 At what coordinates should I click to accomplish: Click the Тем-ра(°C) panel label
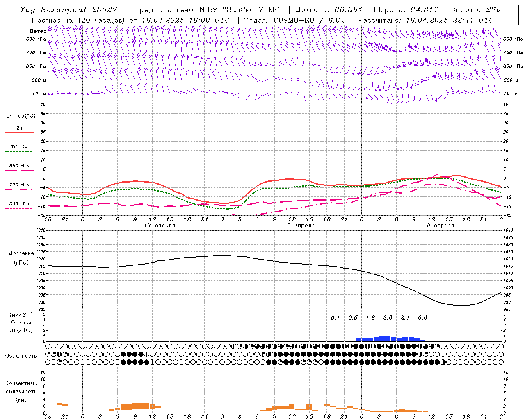tap(19, 116)
